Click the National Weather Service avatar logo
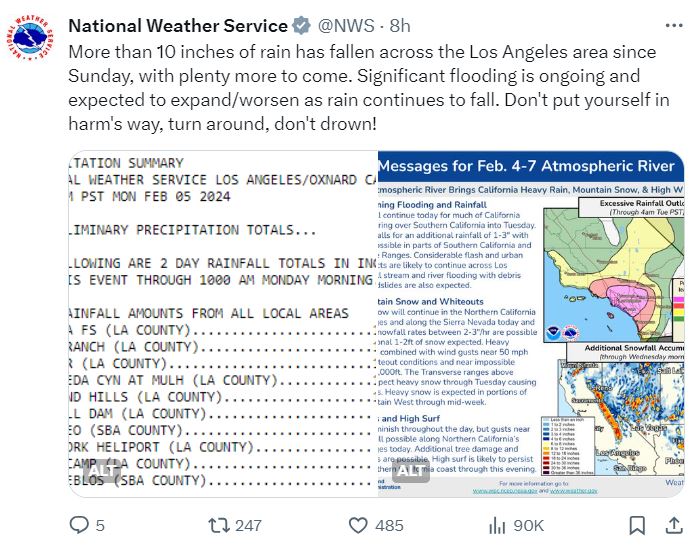 30,38
